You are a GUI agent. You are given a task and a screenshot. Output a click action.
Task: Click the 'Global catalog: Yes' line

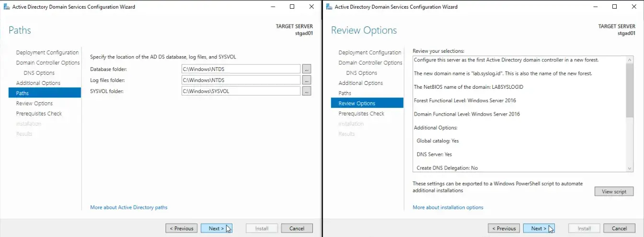(x=437, y=141)
